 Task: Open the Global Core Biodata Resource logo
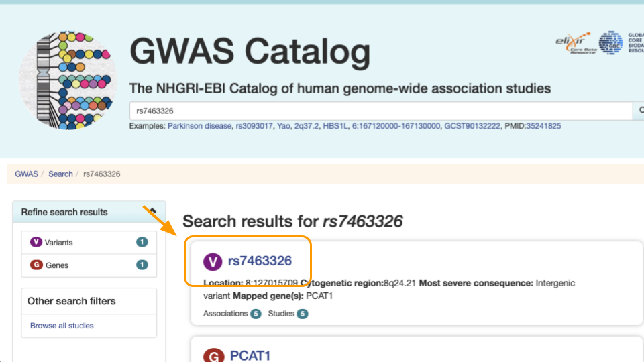tap(620, 43)
